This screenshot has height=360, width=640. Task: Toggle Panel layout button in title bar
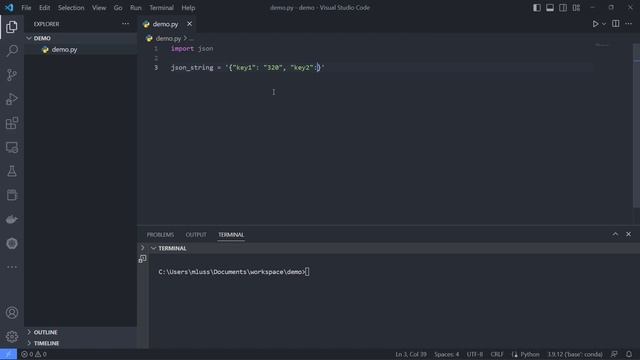[x=550, y=8]
